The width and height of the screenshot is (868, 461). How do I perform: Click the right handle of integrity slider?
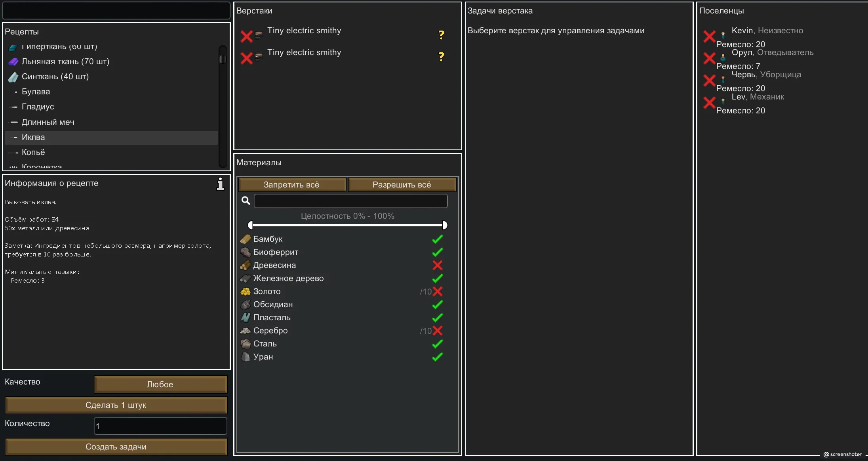tap(445, 225)
